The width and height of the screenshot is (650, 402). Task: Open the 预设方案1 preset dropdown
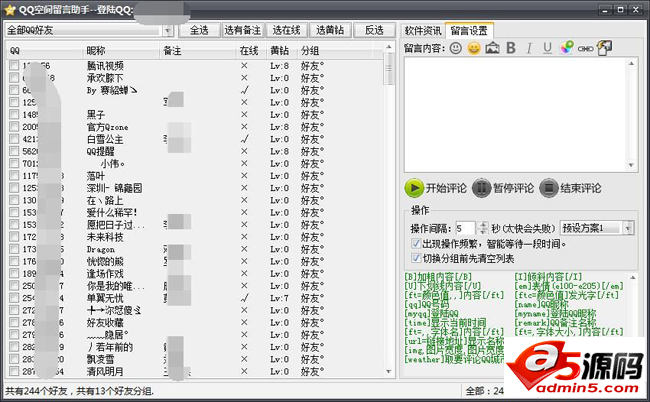click(629, 228)
